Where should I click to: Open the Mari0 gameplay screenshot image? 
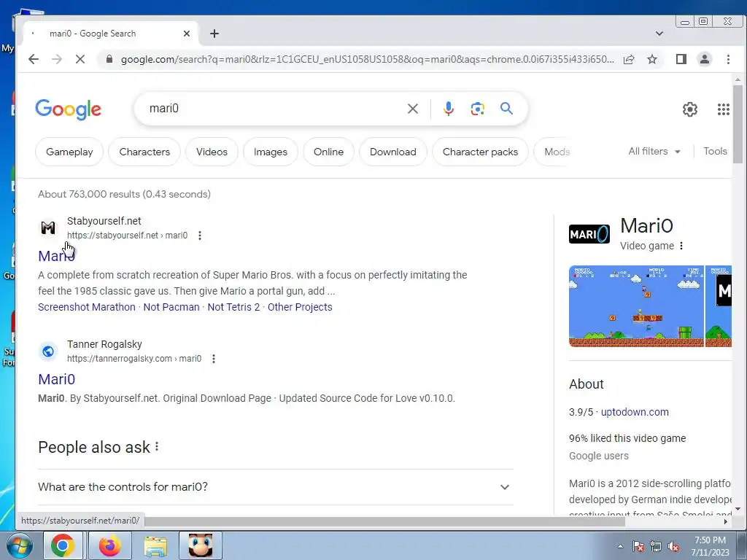[x=636, y=306]
